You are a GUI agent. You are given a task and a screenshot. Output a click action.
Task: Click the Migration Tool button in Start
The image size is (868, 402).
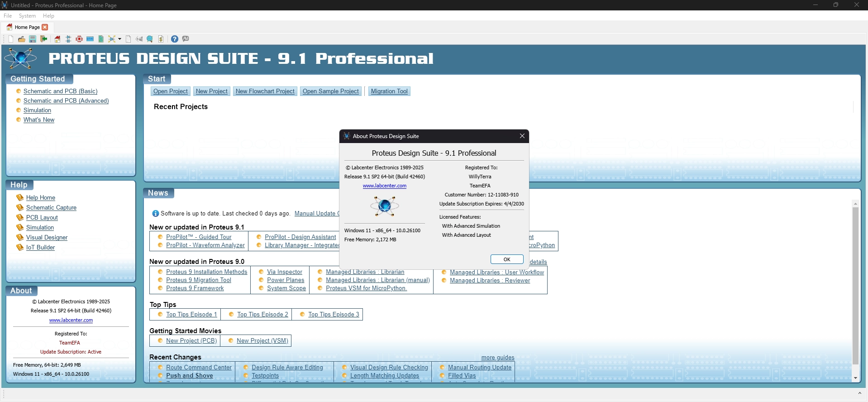pos(389,91)
